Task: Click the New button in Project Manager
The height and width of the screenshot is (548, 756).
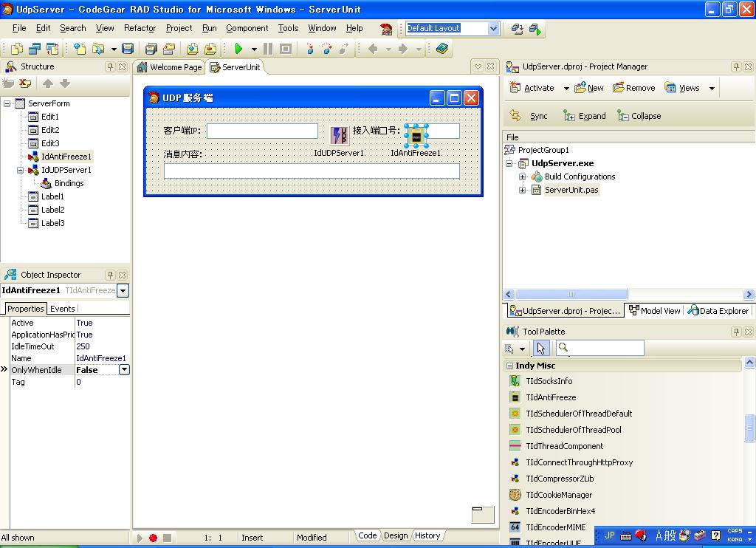Action: [x=589, y=88]
